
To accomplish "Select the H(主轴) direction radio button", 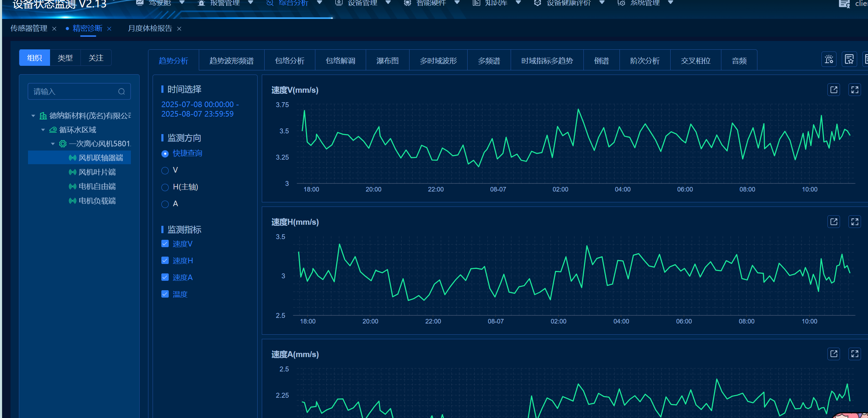I will 165,187.
